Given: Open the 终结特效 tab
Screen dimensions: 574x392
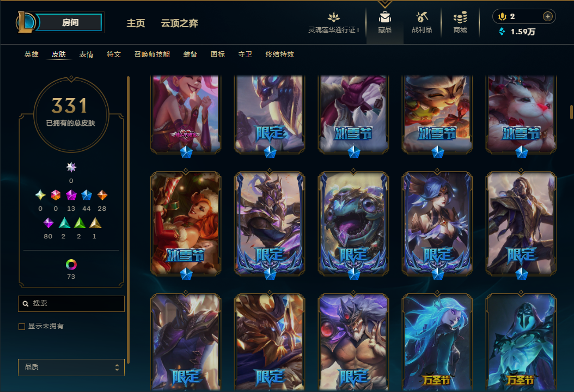Looking at the screenshot, I should click(280, 54).
